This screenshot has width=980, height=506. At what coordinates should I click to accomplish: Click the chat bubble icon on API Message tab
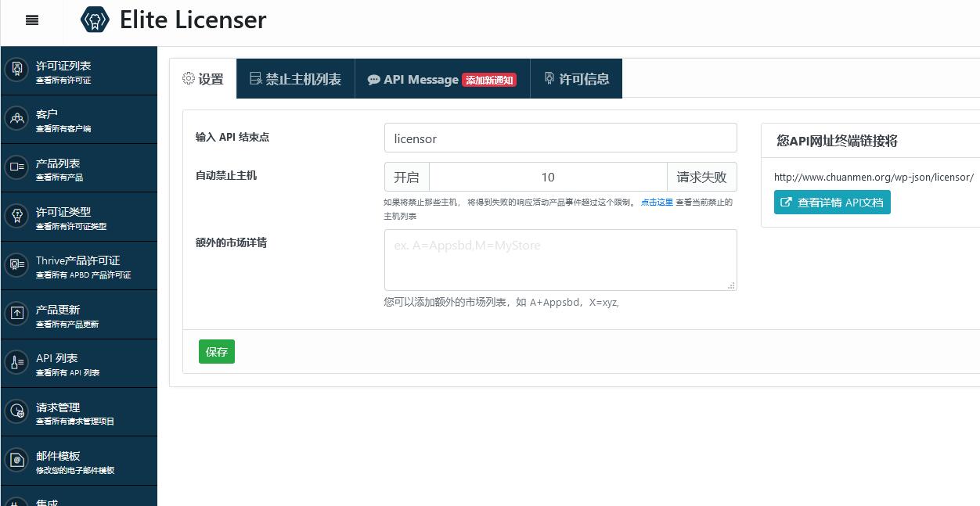(x=374, y=80)
